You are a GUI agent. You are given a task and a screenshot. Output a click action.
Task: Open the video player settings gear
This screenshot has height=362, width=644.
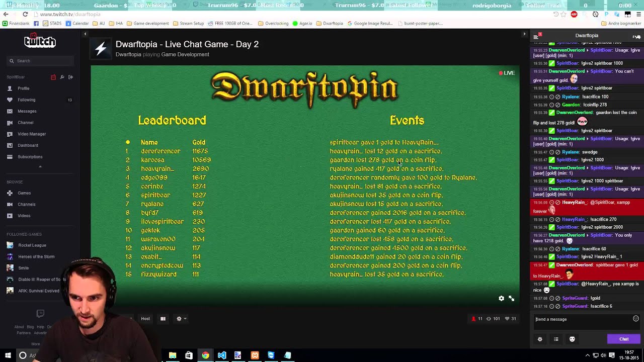click(x=501, y=298)
